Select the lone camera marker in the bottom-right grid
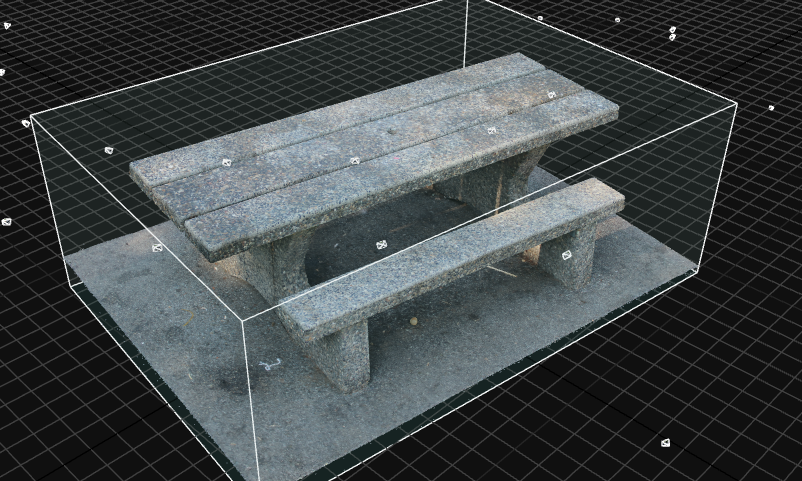Viewport: 802px width, 481px height. pyautogui.click(x=665, y=443)
